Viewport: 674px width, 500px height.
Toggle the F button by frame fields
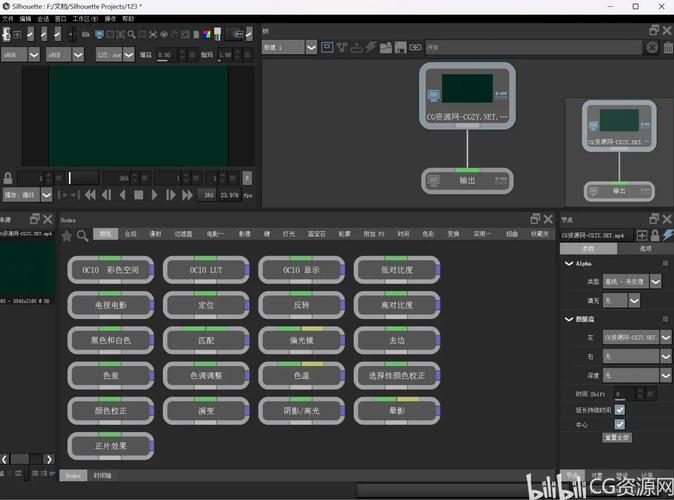tap(247, 178)
